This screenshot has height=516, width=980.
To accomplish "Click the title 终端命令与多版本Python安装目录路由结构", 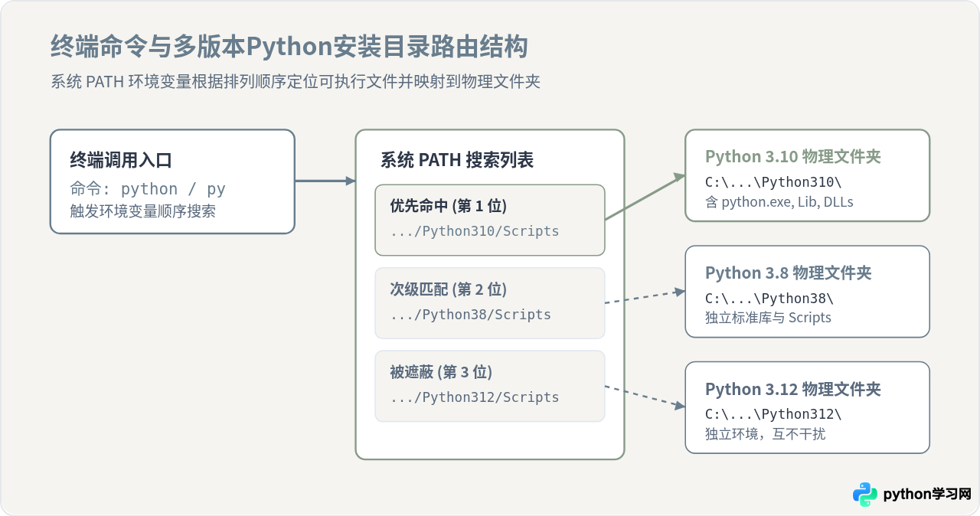I will pyautogui.click(x=289, y=47).
